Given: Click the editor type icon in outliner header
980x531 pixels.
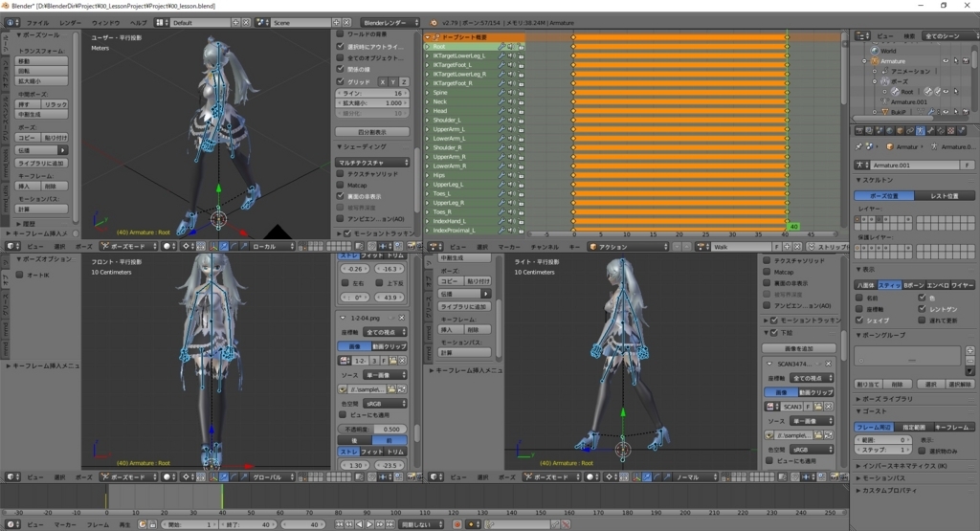Looking at the screenshot, I should point(859,35).
